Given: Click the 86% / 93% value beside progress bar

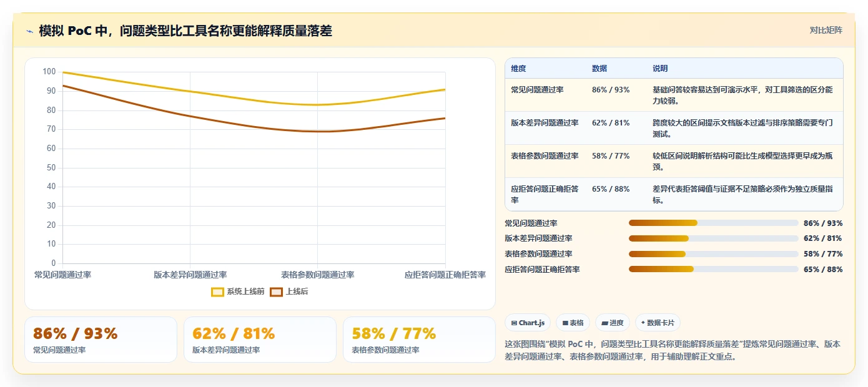Looking at the screenshot, I should tap(823, 223).
